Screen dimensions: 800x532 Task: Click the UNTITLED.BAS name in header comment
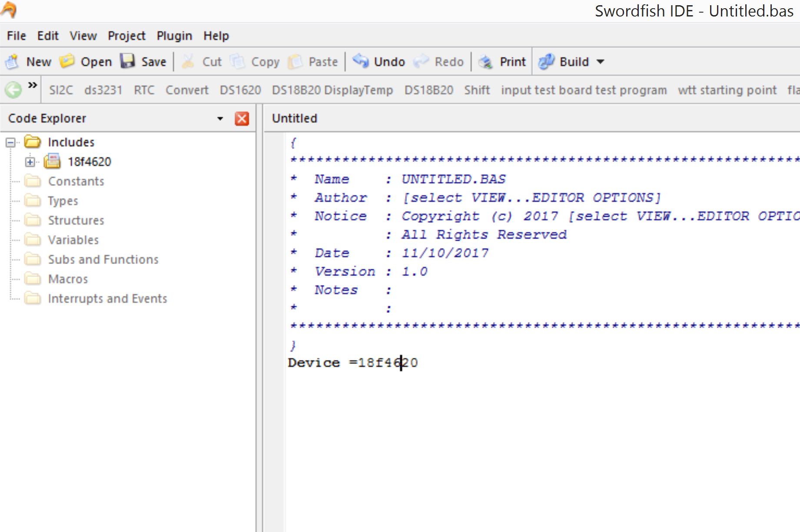(453, 179)
